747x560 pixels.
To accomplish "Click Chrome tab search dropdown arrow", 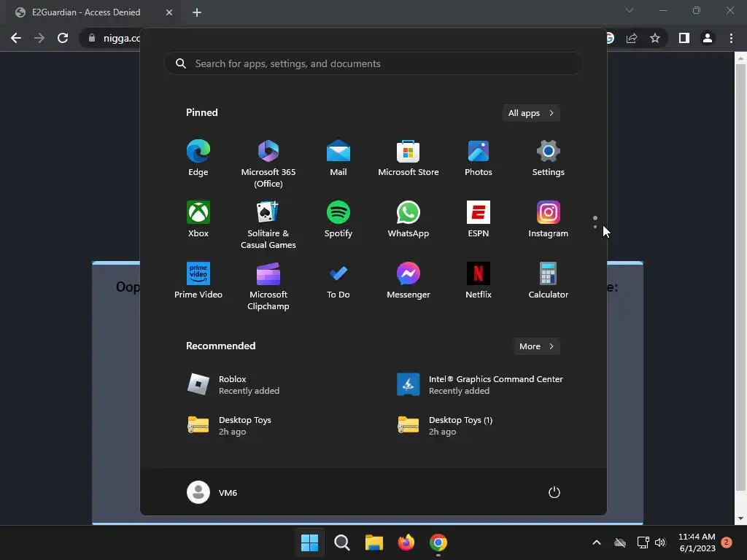I will (630, 10).
